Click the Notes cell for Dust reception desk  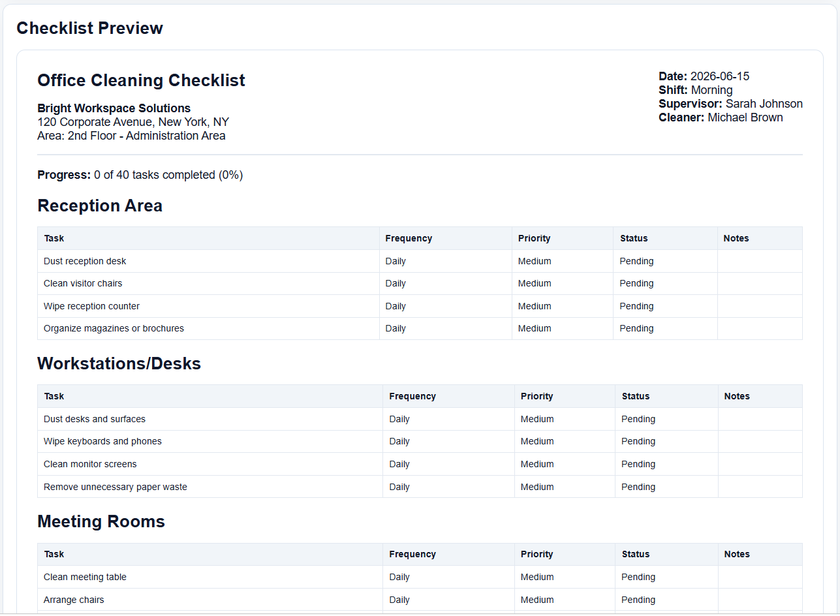760,261
